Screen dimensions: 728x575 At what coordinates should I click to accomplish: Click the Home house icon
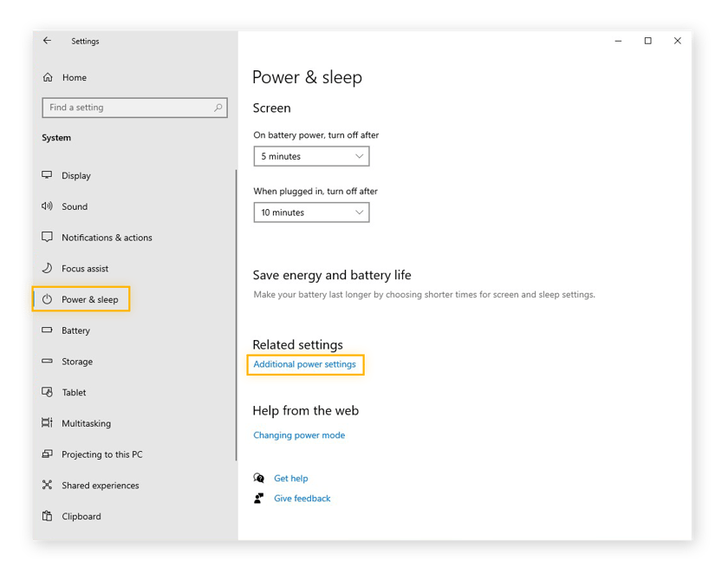coord(48,77)
